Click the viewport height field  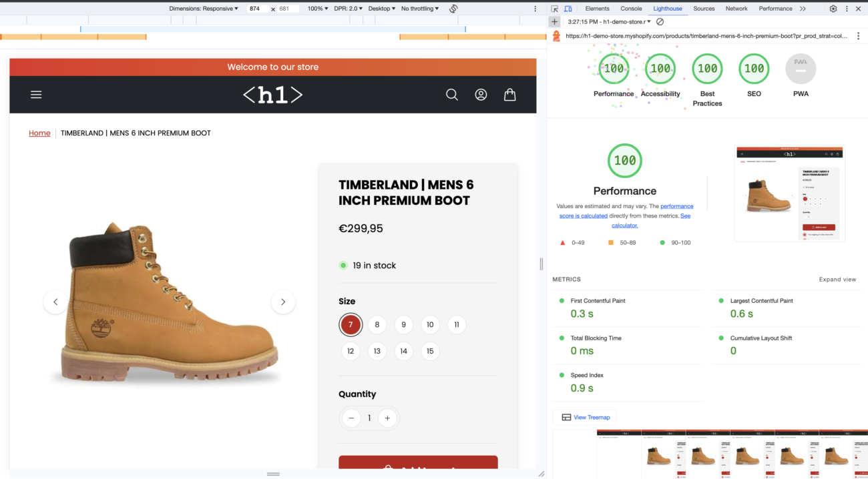(288, 9)
